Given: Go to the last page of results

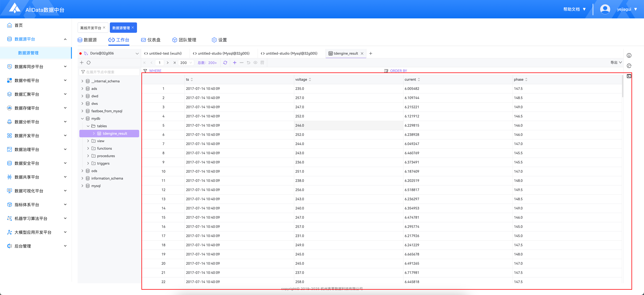Looking at the screenshot, I should pos(174,63).
